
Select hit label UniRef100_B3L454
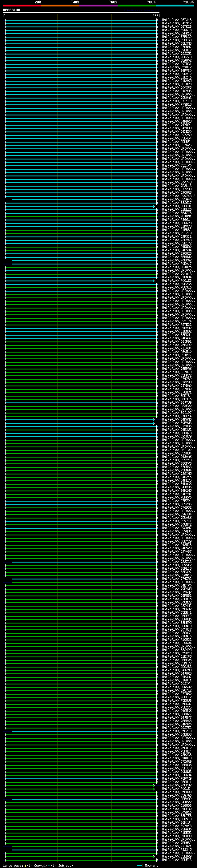point(176,138)
